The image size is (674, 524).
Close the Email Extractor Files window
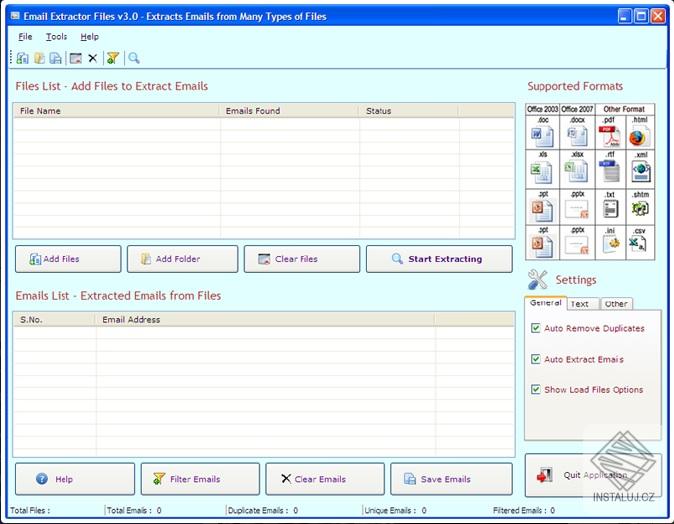tap(658, 16)
